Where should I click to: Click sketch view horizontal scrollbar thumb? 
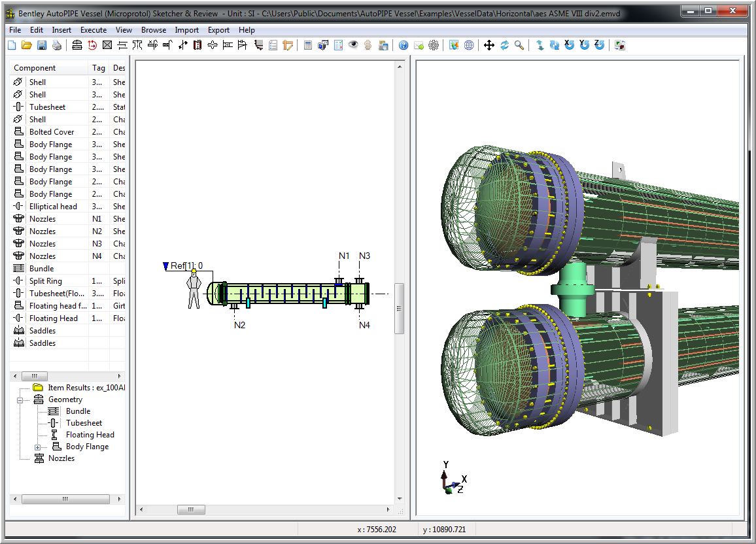[192, 509]
